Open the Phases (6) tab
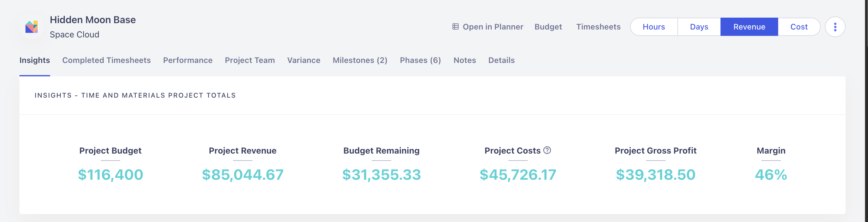868x222 pixels. pos(420,61)
